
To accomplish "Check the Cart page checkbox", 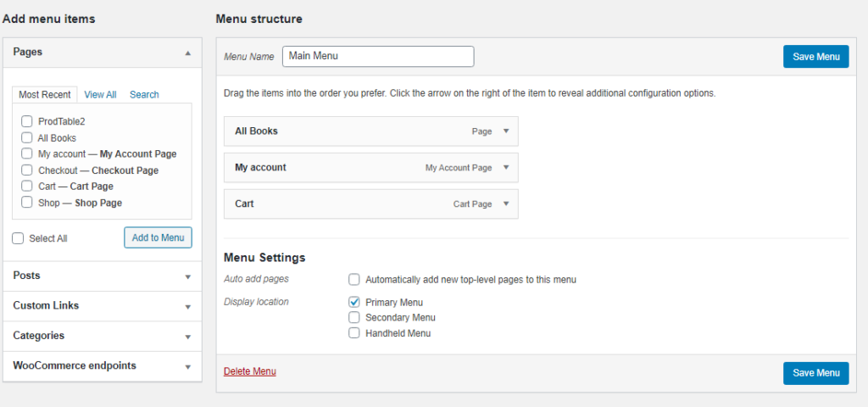I will pyautogui.click(x=26, y=186).
